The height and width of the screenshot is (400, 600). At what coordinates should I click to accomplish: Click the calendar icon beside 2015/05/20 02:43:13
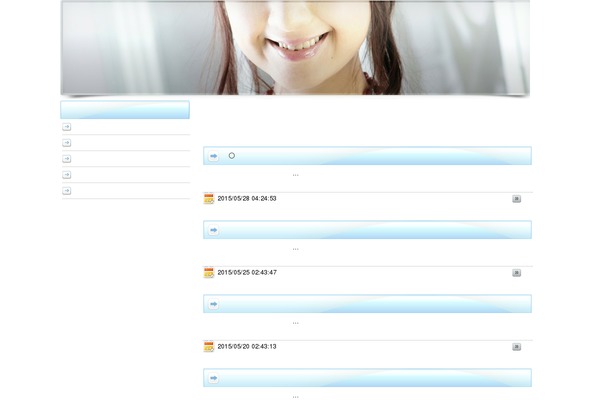click(209, 346)
